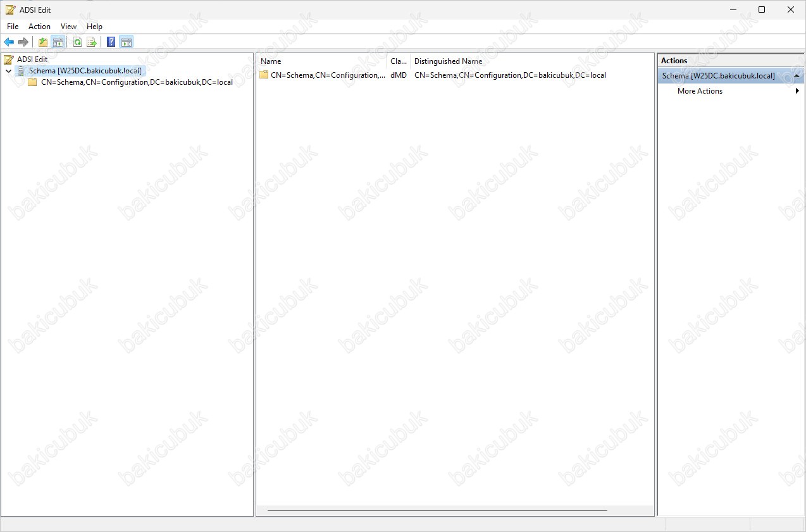This screenshot has width=806, height=532.
Task: Open the Help menu
Action: [94, 27]
